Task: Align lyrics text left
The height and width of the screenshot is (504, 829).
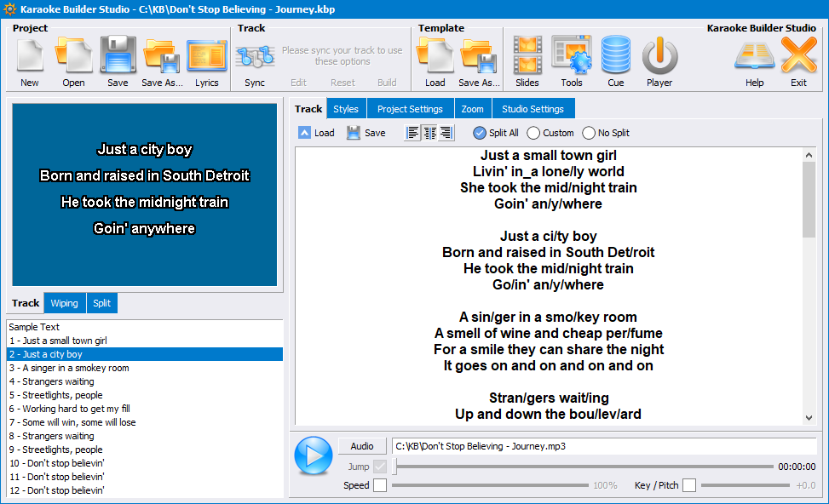Action: (x=412, y=133)
